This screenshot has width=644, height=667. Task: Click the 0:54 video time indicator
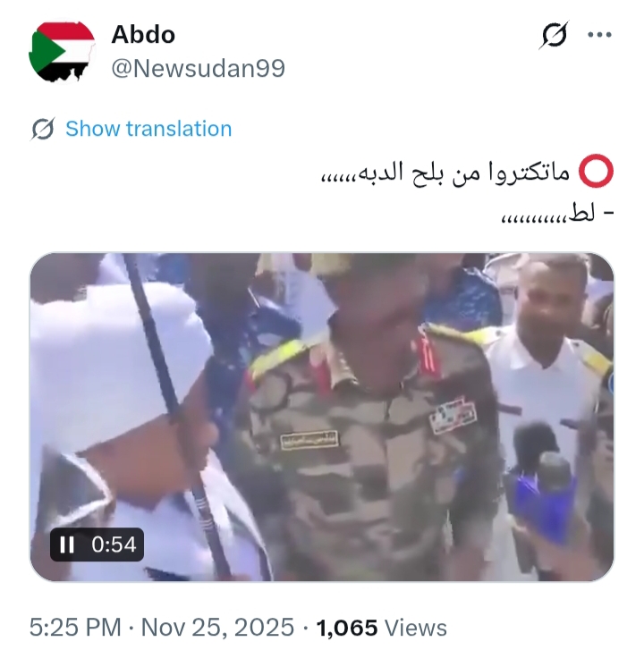point(114,545)
